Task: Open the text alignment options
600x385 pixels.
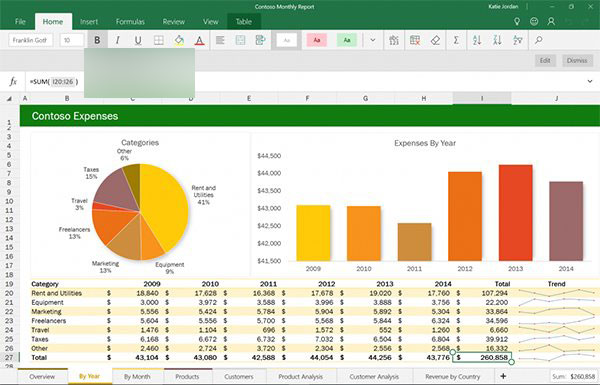Action: click(x=220, y=40)
